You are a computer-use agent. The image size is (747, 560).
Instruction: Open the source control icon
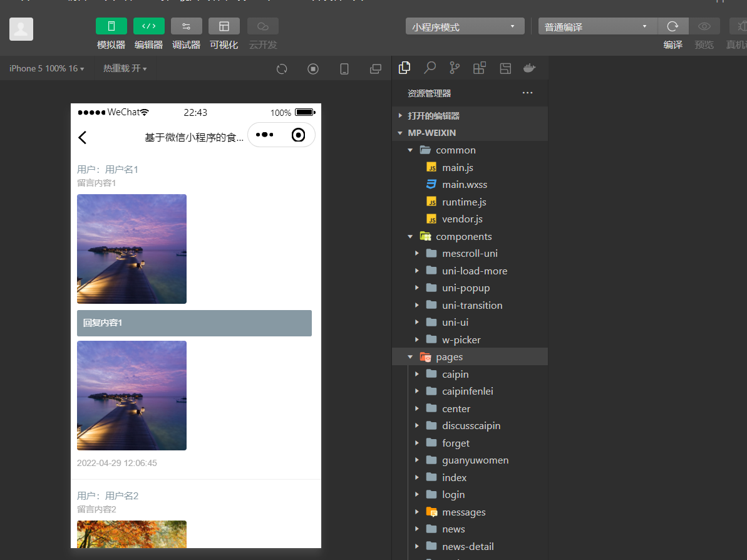tap(455, 68)
